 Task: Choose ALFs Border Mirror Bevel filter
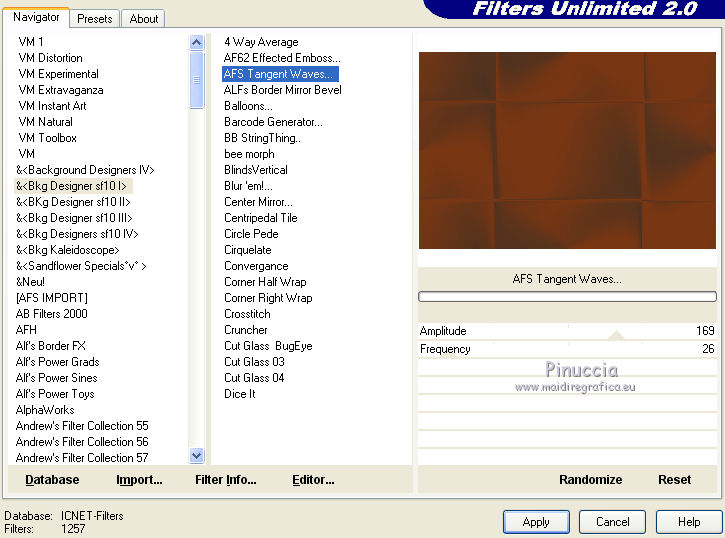(283, 90)
